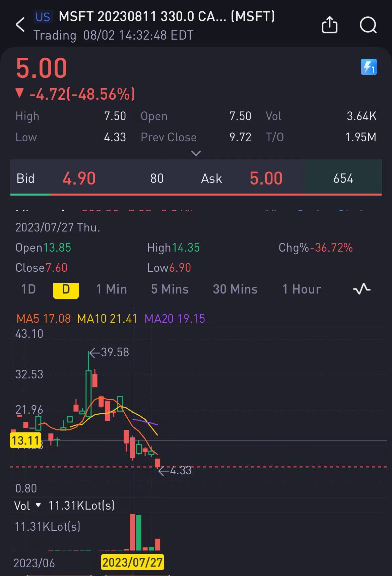The width and height of the screenshot is (392, 576).
Task: Switch to 30 Mins chart
Action: (x=235, y=289)
